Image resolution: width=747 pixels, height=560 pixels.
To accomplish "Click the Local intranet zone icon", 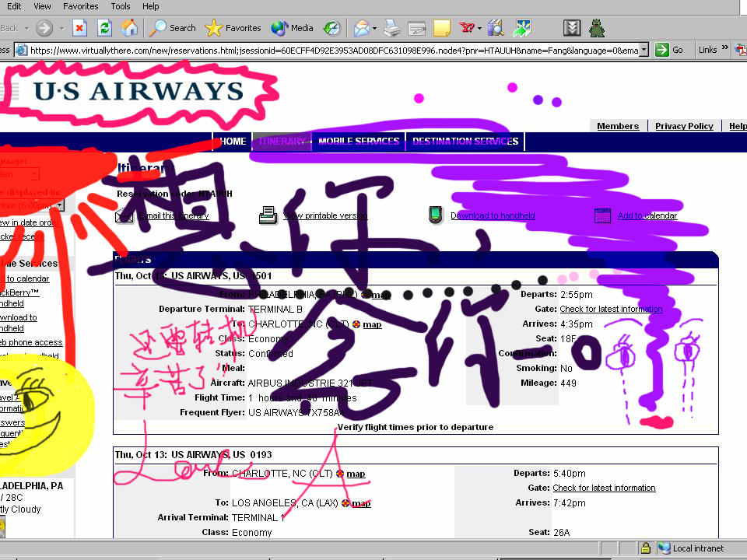I will [664, 548].
